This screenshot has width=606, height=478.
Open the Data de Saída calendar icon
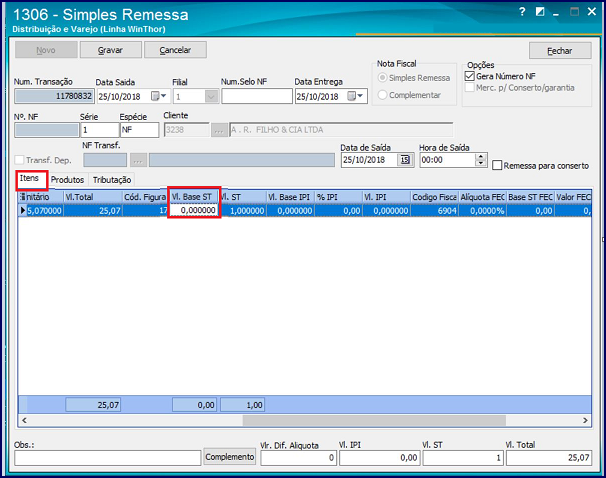pyautogui.click(x=405, y=160)
